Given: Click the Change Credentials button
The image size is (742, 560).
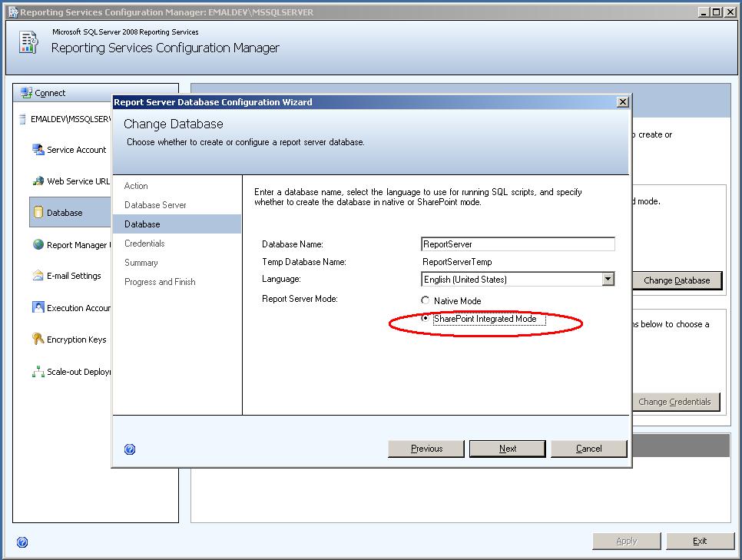Looking at the screenshot, I should [x=675, y=402].
